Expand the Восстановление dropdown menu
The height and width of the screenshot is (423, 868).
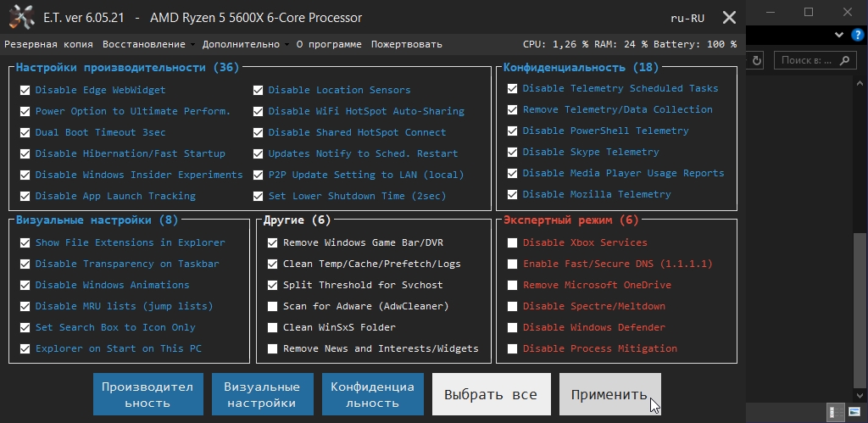(x=147, y=44)
